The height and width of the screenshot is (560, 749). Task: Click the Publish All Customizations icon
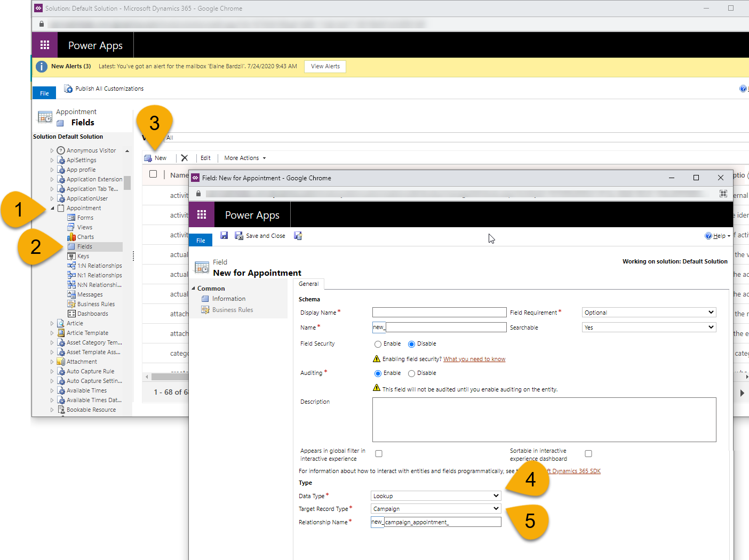68,89
